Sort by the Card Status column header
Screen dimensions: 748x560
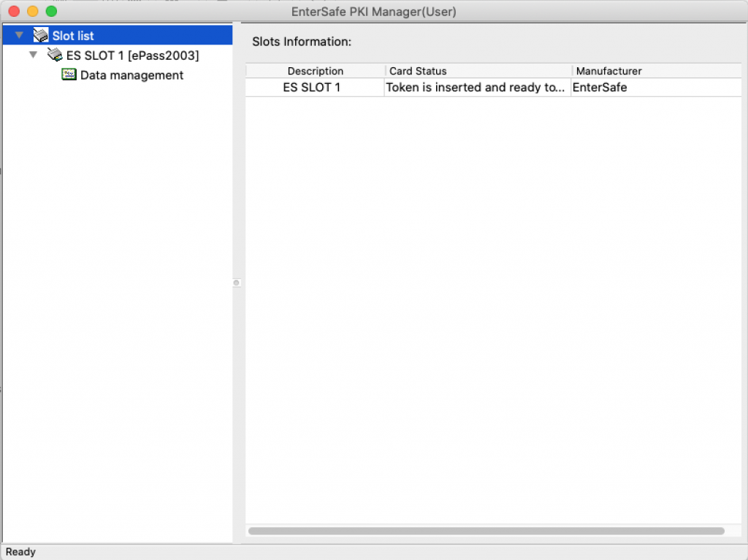tap(478, 71)
